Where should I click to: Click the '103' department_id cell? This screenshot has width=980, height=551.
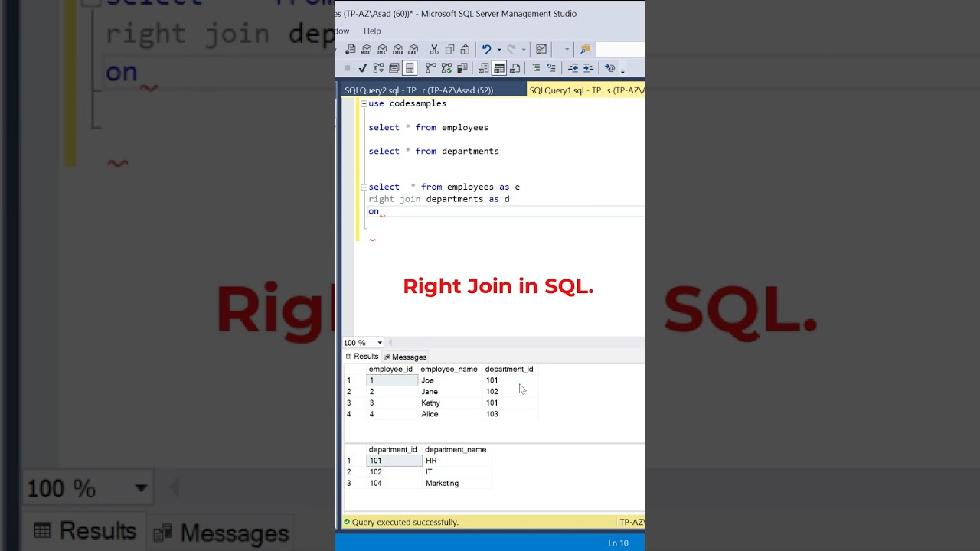click(510, 414)
